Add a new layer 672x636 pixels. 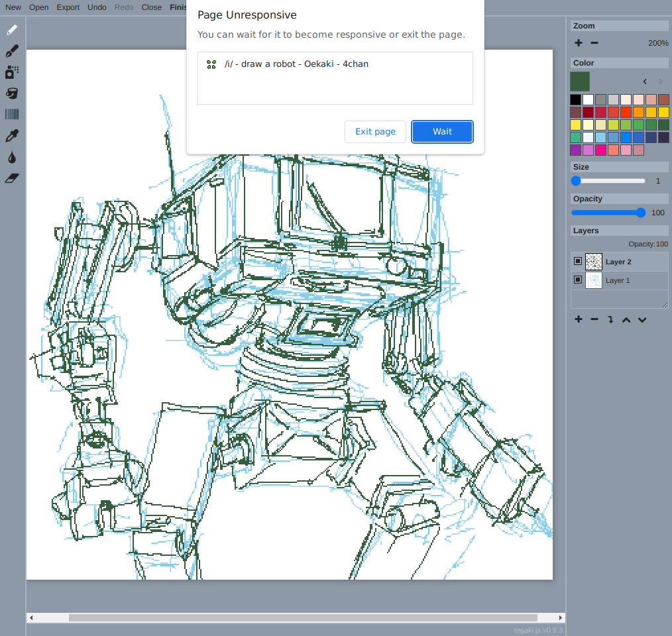click(x=579, y=319)
